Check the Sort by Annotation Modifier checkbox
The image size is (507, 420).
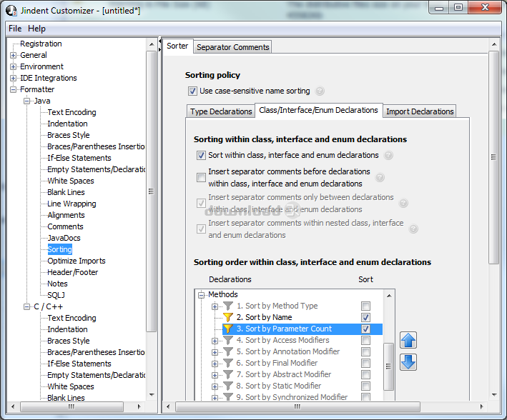[x=365, y=351]
